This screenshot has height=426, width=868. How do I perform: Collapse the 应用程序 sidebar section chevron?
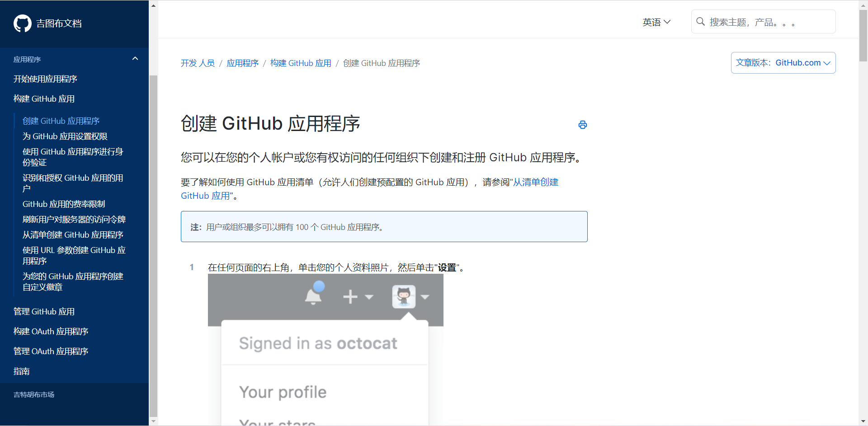pos(135,59)
